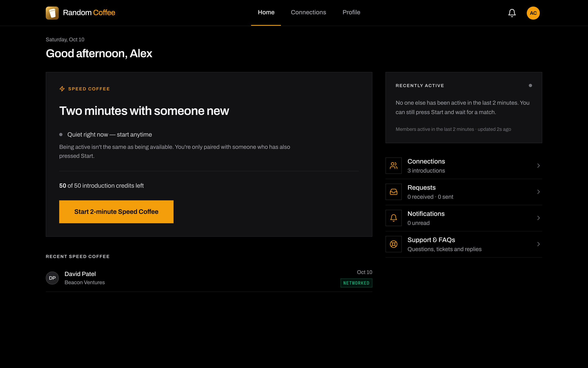Expand the Connections row chevron
This screenshot has width=588, height=368.
point(538,166)
